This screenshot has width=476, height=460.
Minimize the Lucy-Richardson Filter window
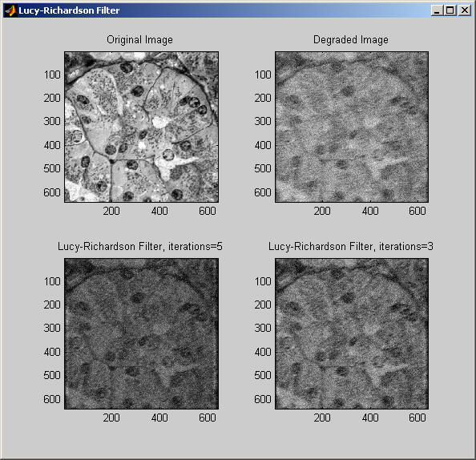pyautogui.click(x=437, y=10)
